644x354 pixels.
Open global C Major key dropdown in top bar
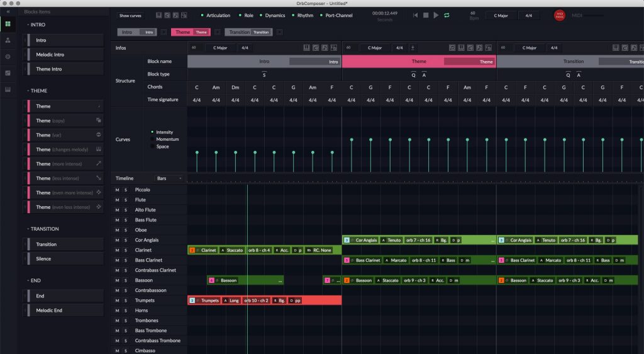(x=501, y=15)
